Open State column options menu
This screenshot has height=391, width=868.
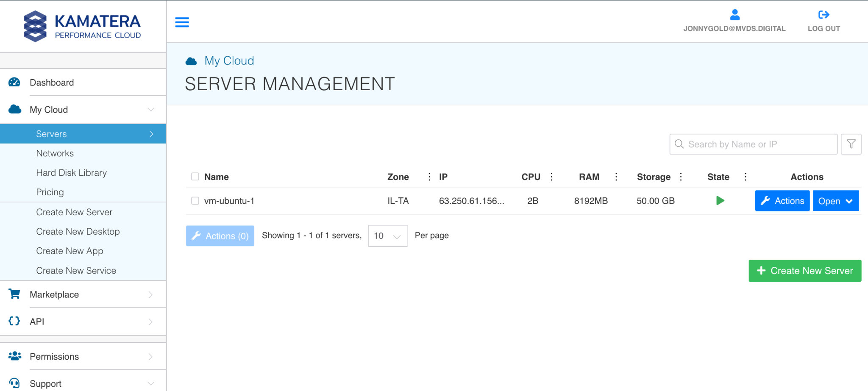(x=746, y=177)
